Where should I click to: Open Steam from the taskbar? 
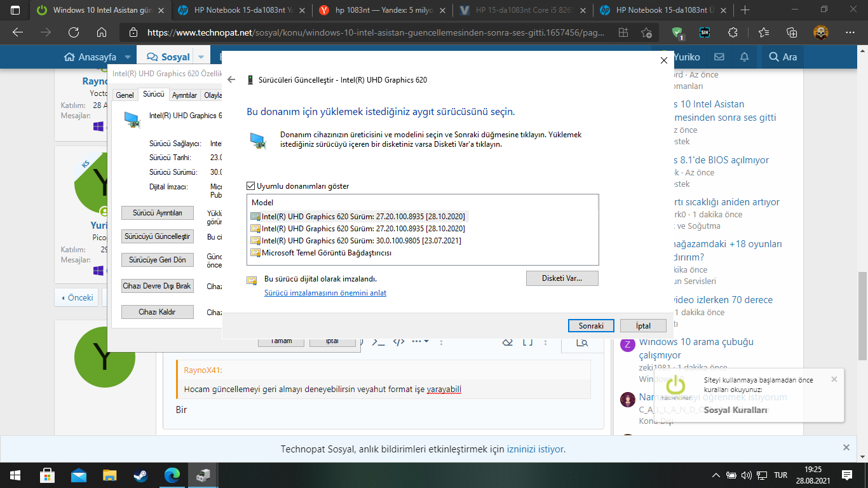coord(141,475)
